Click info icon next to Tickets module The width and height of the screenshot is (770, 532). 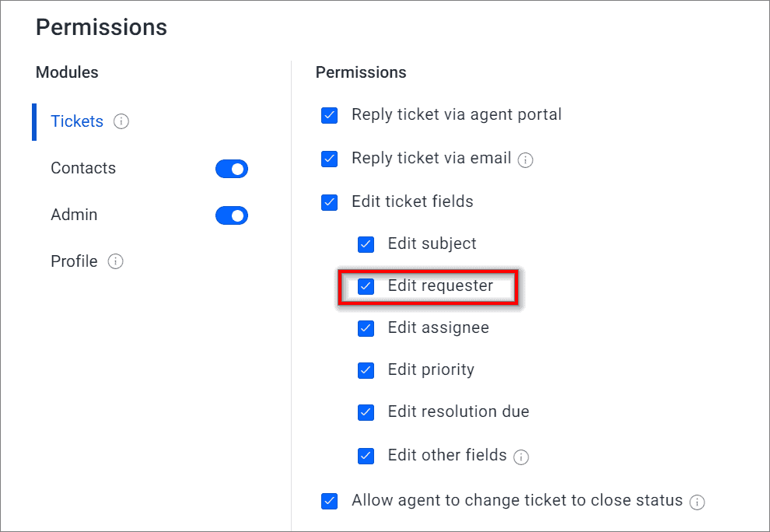(121, 121)
